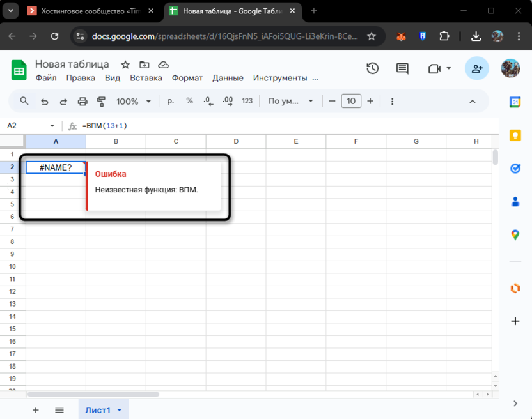Add a new sheet
Viewport: 532px width, 419px height.
[x=35, y=410]
